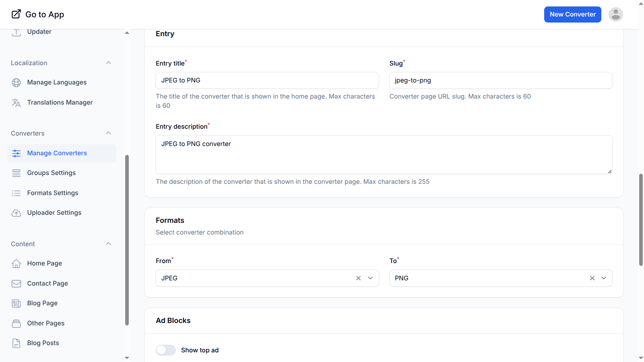Click the Blog Posts document icon

16,343
